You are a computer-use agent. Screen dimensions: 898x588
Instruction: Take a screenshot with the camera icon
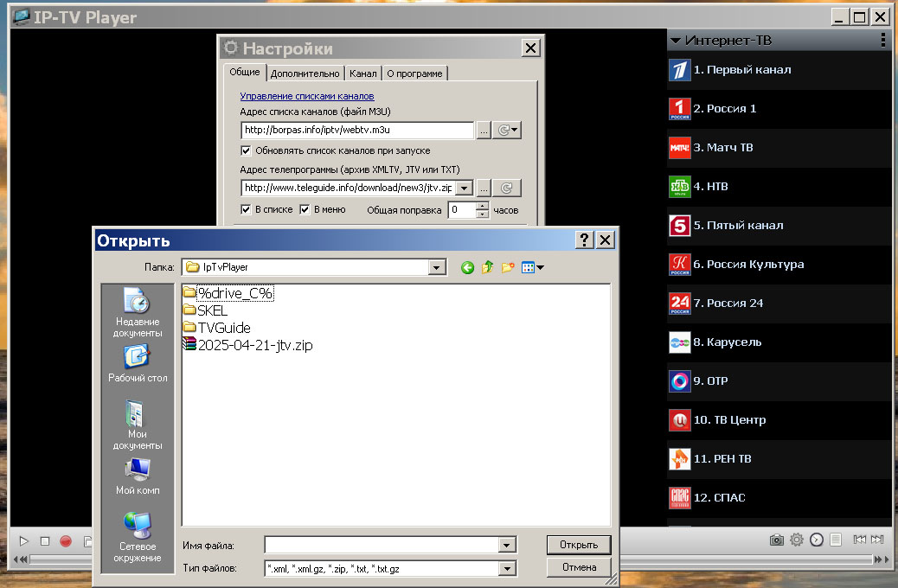click(776, 540)
